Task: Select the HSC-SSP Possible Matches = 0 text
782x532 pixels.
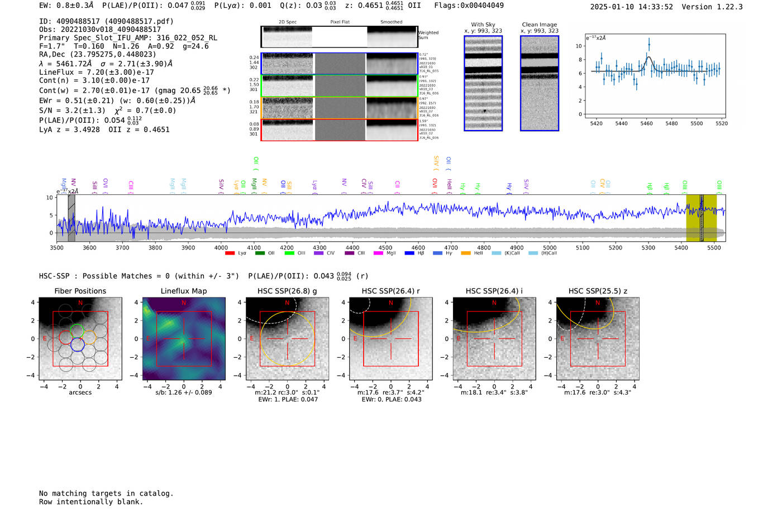Action: pos(139,276)
